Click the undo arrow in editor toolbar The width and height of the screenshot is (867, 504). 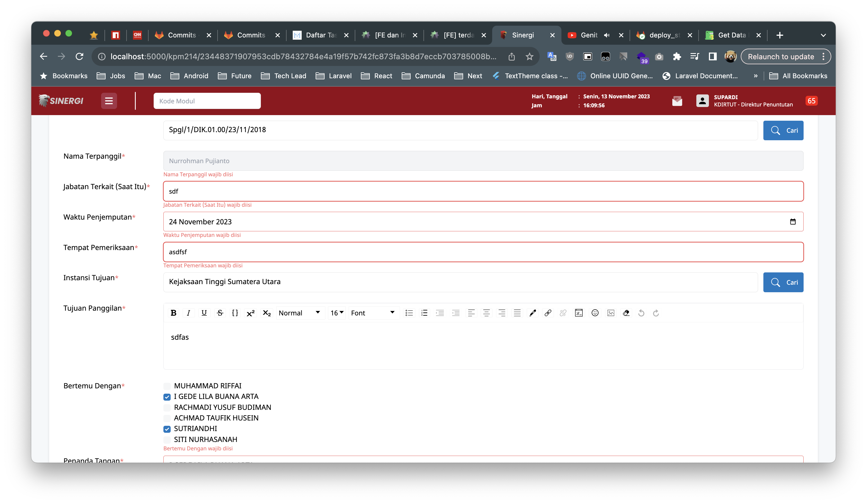(641, 313)
